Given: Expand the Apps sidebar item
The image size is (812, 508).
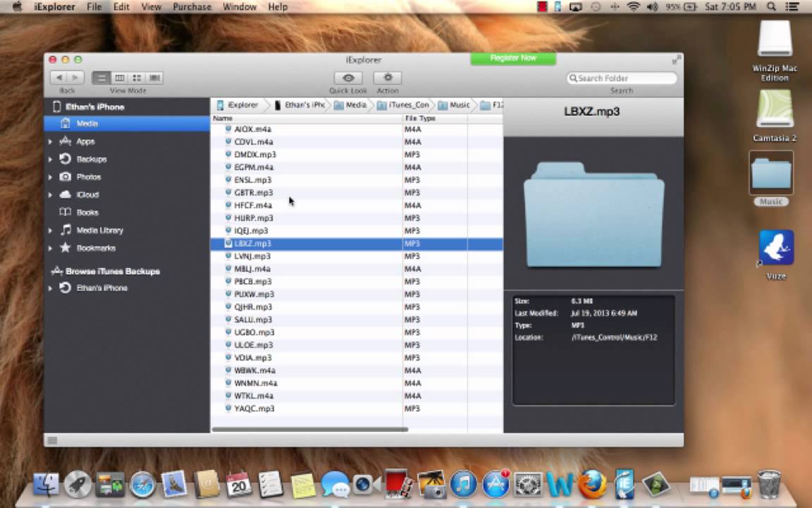Looking at the screenshot, I should coord(50,142).
